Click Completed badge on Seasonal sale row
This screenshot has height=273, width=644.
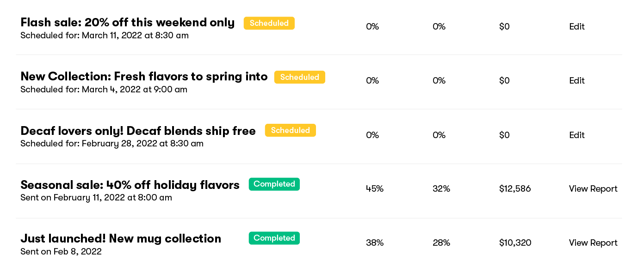pyautogui.click(x=274, y=184)
